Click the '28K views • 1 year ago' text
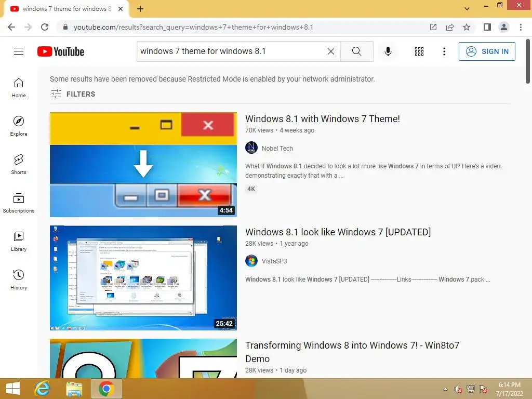This screenshot has height=399, width=532. pyautogui.click(x=277, y=243)
